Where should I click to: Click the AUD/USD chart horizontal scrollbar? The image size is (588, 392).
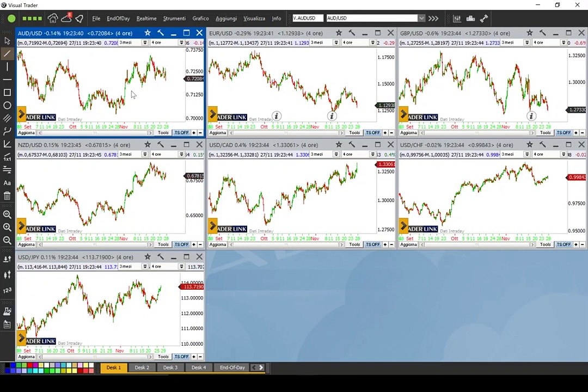tap(95, 133)
